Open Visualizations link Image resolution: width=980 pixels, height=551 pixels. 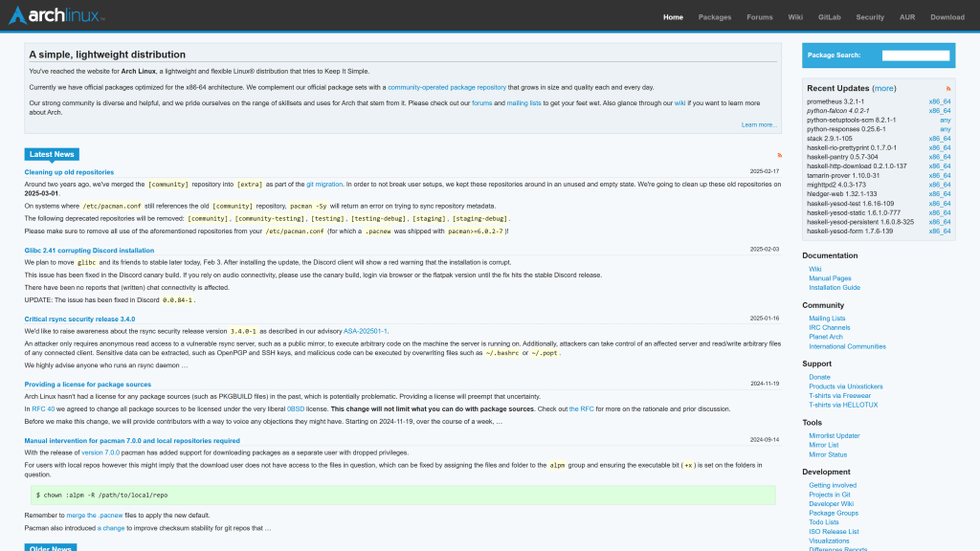(829, 541)
